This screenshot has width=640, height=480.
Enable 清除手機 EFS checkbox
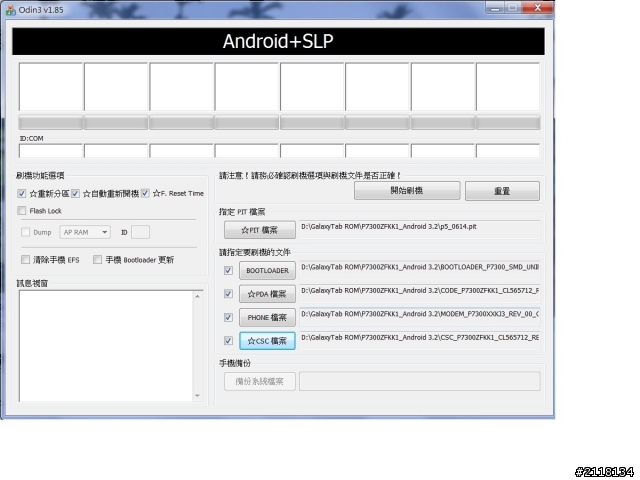coord(25,260)
